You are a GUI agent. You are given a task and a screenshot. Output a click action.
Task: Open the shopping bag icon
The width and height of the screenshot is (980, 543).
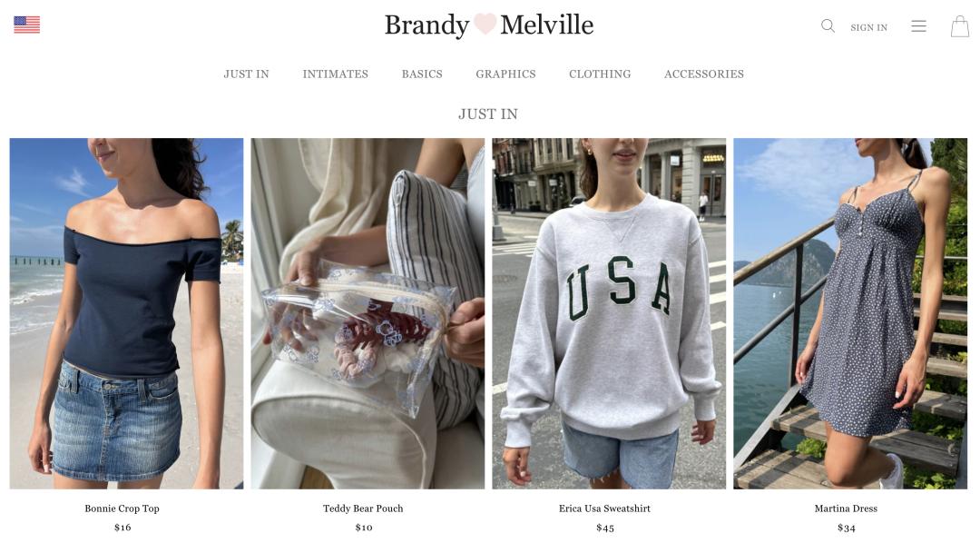959,26
